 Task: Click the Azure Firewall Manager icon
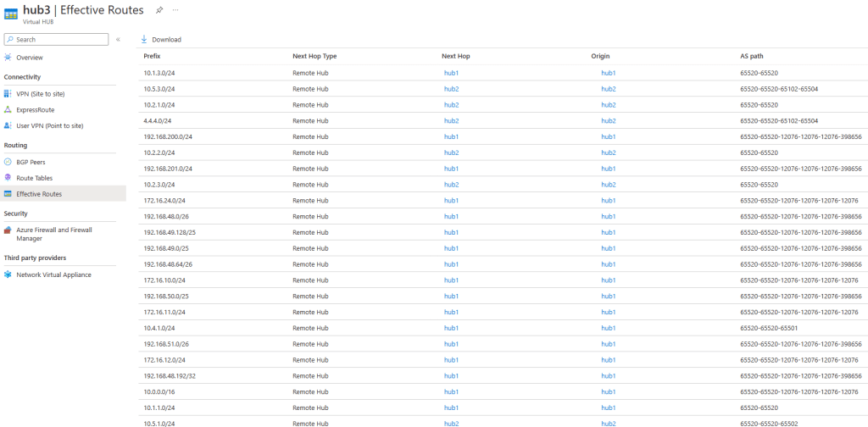point(8,230)
